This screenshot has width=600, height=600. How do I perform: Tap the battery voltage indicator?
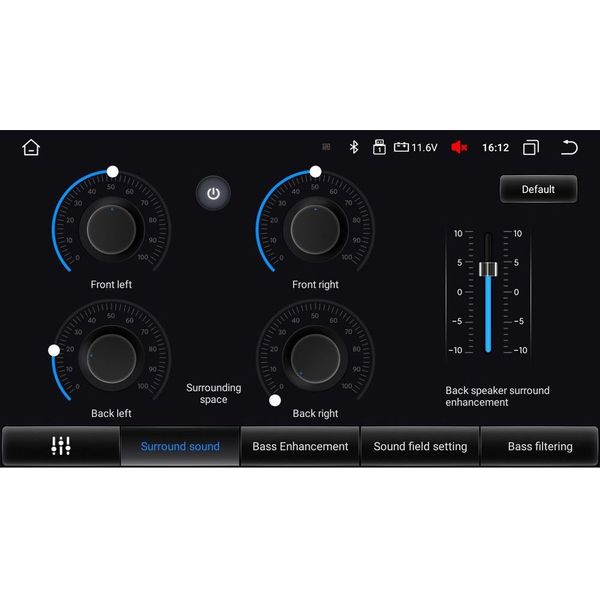pos(415,147)
